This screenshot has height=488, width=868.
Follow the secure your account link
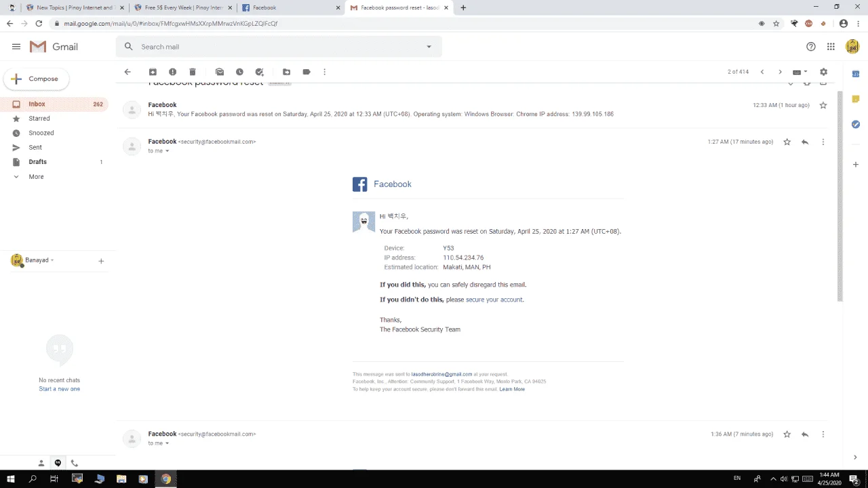click(x=494, y=300)
